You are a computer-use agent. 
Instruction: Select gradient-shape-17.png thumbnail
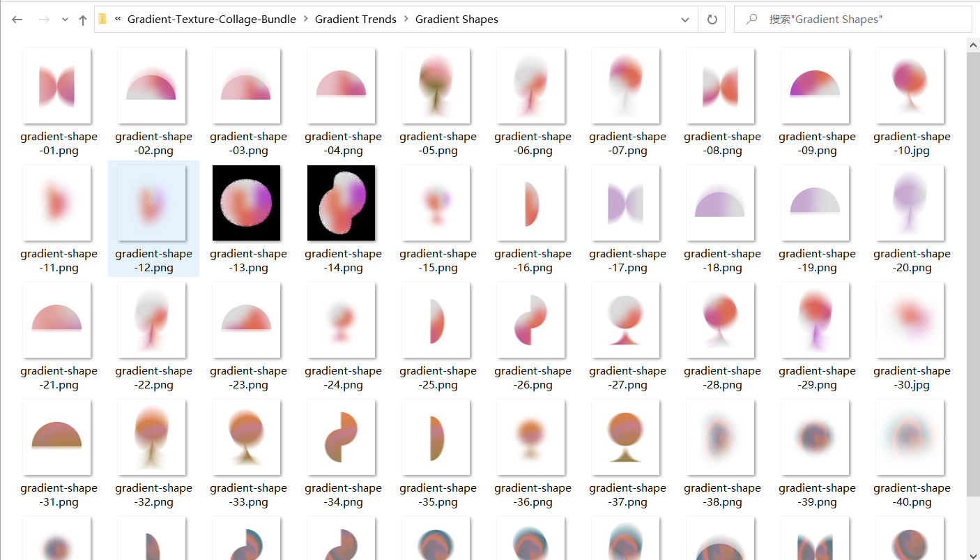tap(626, 203)
